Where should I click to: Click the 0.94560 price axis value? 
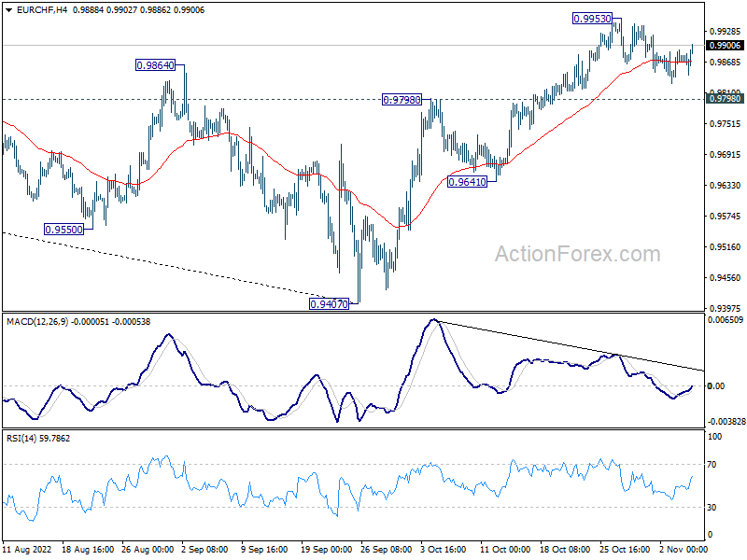(x=726, y=277)
